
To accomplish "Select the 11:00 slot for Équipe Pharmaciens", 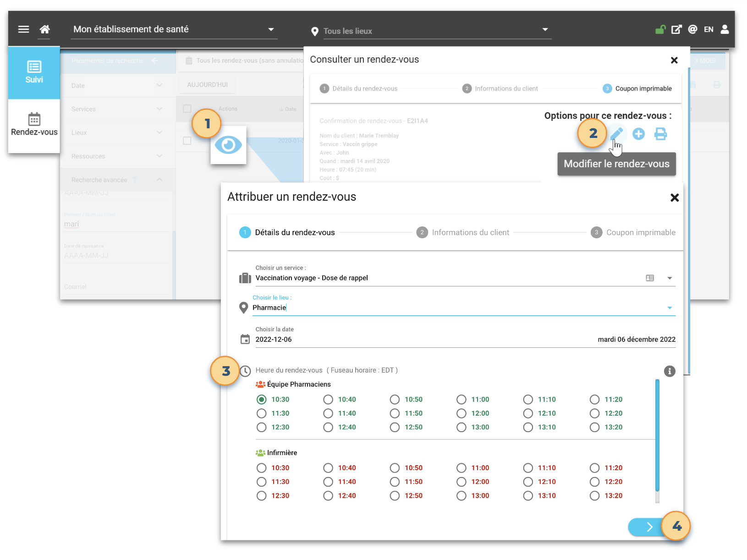I will 461,400.
